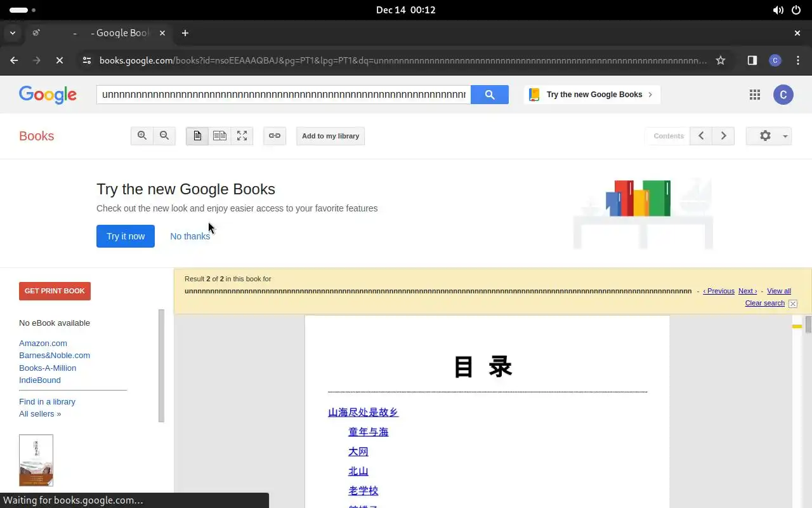The width and height of the screenshot is (812, 508).
Task: Close the Google Books tab
Action: (x=163, y=33)
